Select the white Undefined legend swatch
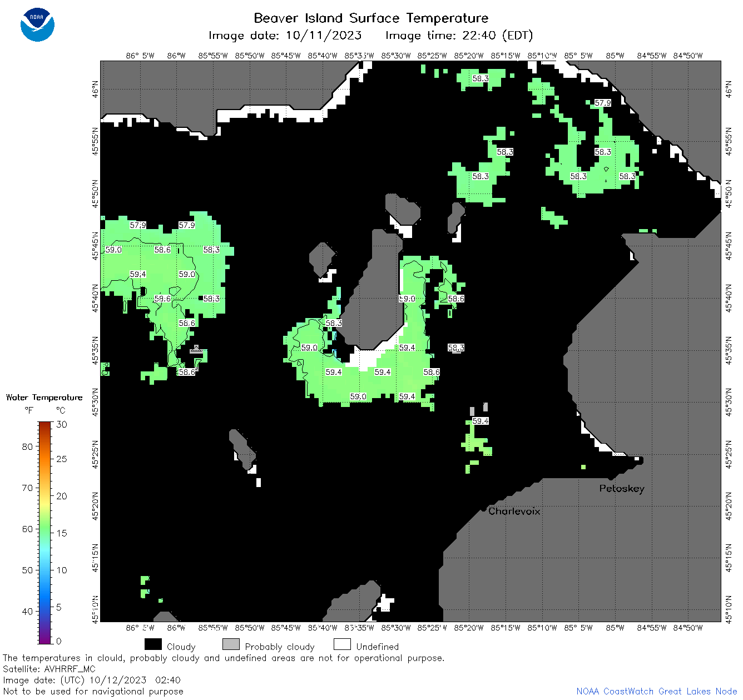This screenshot has height=700, width=743. point(342,644)
